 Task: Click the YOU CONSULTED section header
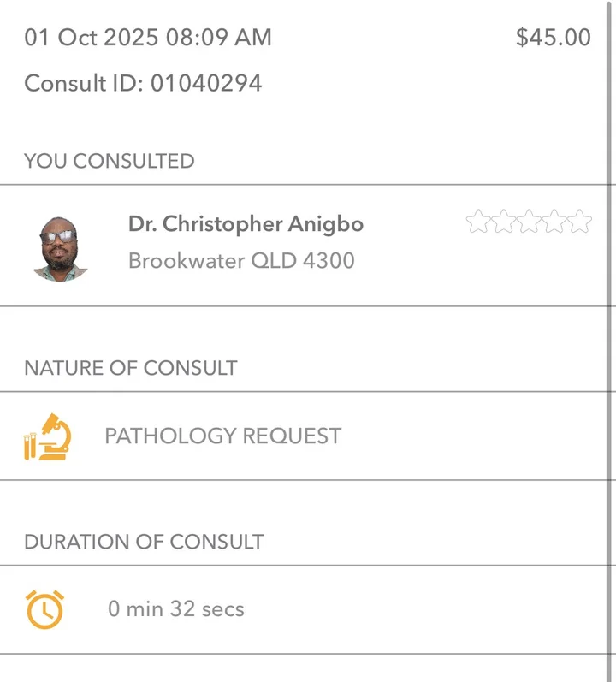tap(110, 161)
